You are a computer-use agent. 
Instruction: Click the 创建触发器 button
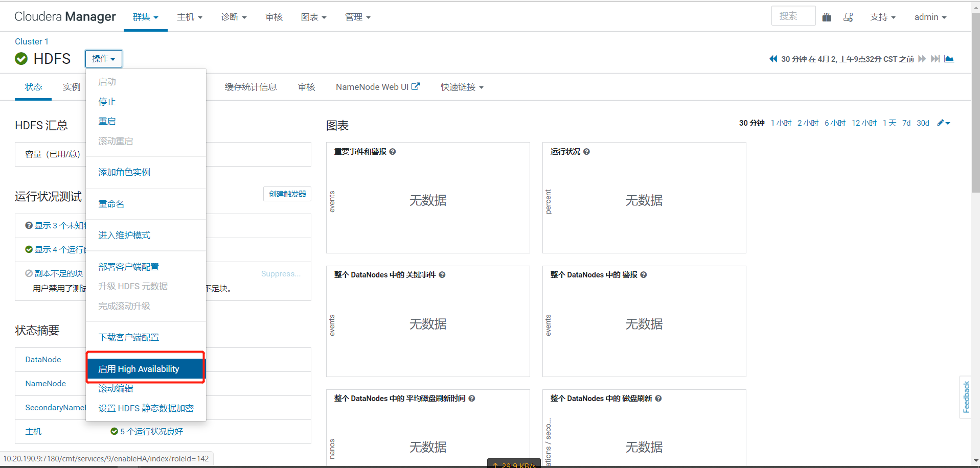tap(287, 194)
